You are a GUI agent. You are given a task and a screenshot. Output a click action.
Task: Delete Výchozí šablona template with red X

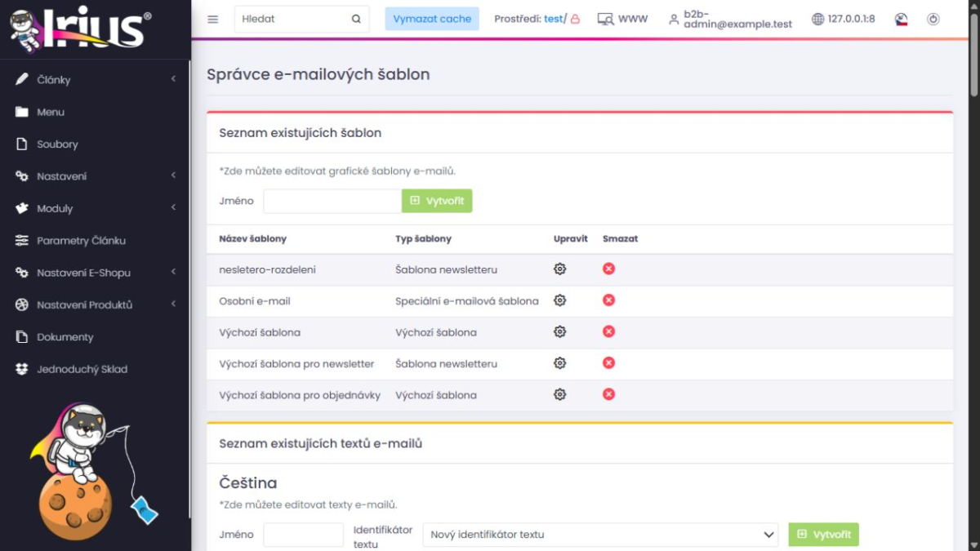[608, 331]
